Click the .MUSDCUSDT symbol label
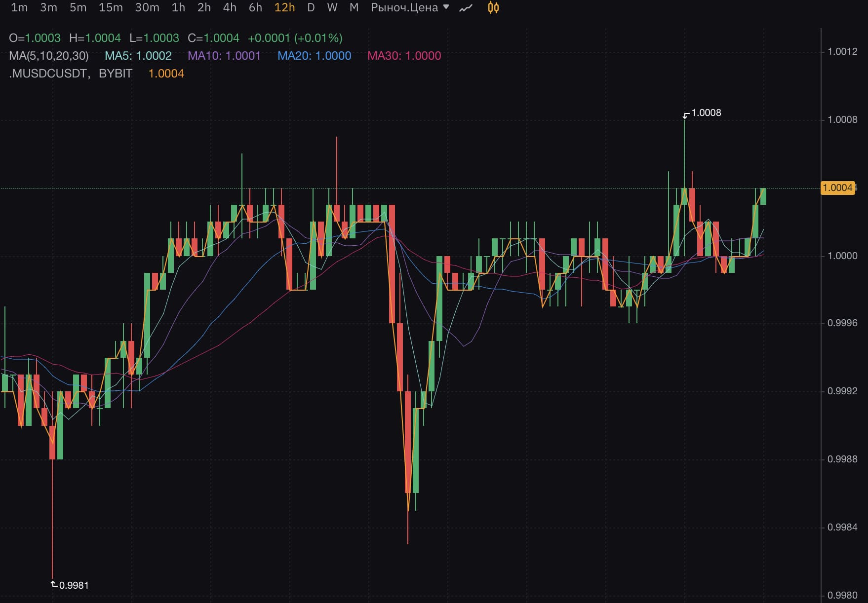The width and height of the screenshot is (868, 603). tap(49, 74)
